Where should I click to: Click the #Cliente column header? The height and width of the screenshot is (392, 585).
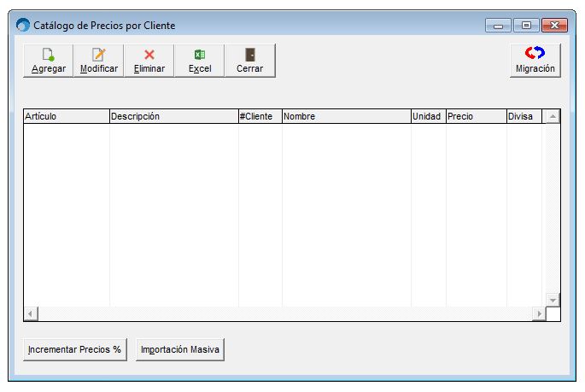point(260,116)
